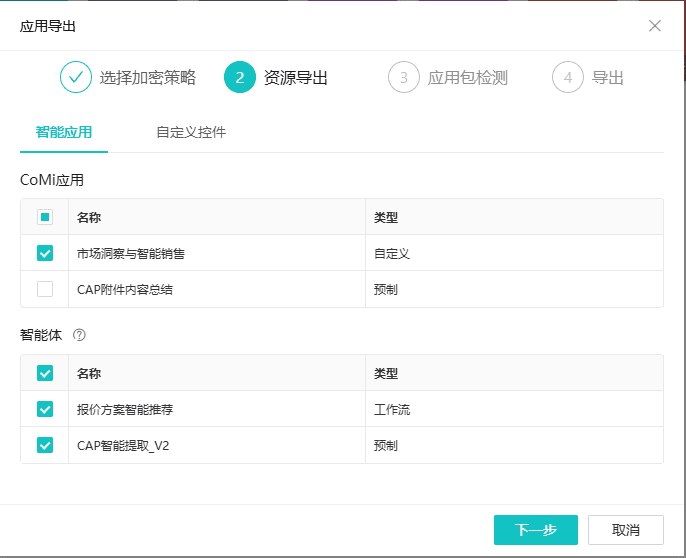Click the 应用包检测 step label
This screenshot has width=686, height=558.
point(468,77)
